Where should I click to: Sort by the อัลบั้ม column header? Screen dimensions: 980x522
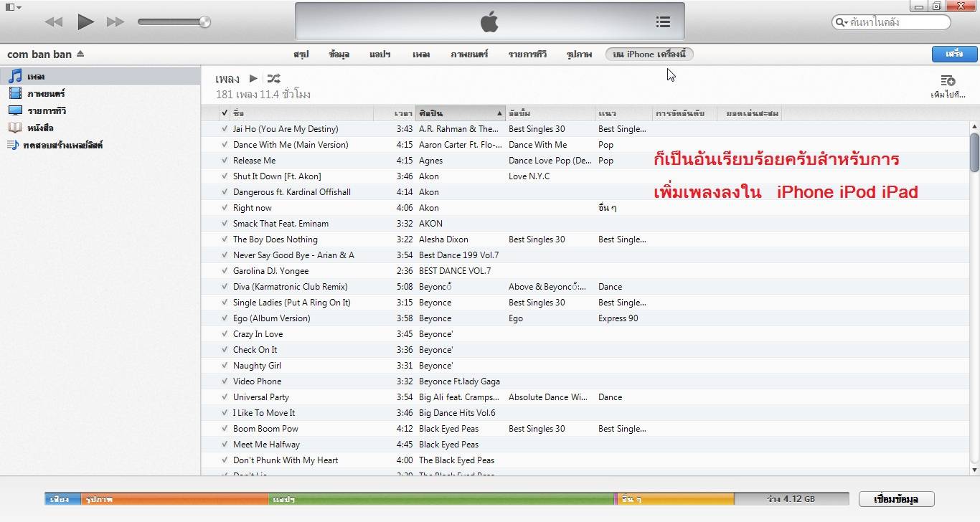[550, 113]
